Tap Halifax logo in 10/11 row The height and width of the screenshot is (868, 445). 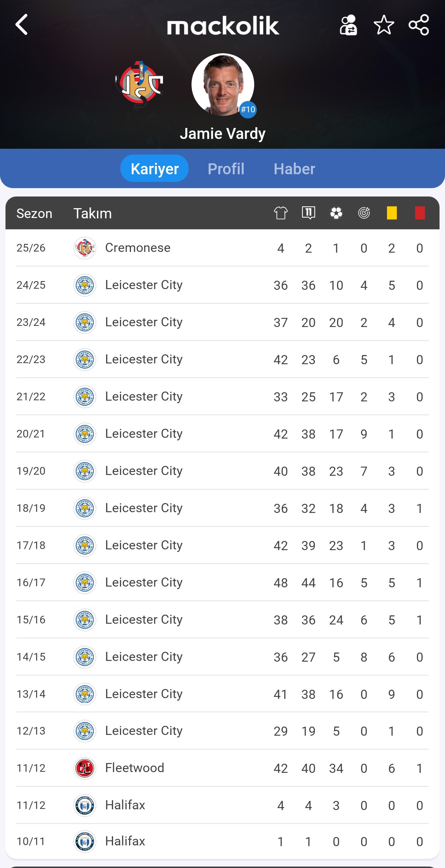click(x=85, y=841)
